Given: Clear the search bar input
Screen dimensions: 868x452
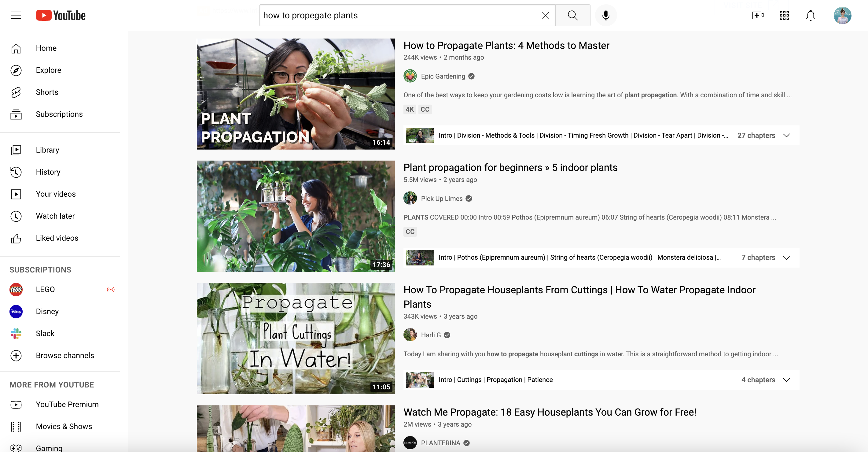Looking at the screenshot, I should (545, 15).
